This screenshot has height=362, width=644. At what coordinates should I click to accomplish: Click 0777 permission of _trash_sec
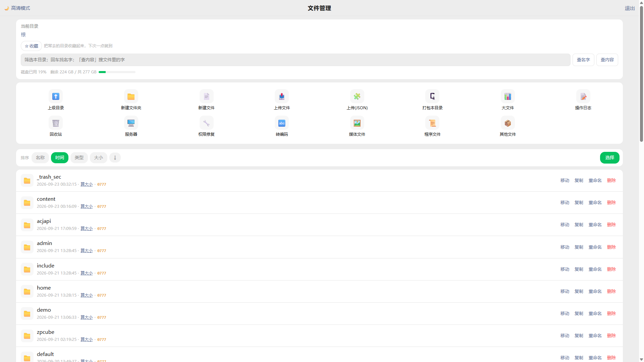click(x=102, y=184)
